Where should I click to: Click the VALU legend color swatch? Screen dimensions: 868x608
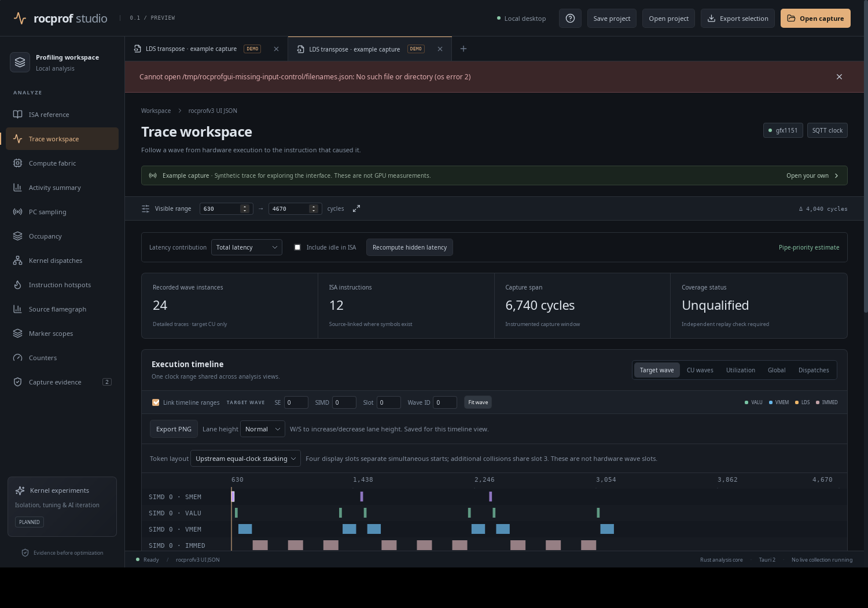coord(746,402)
